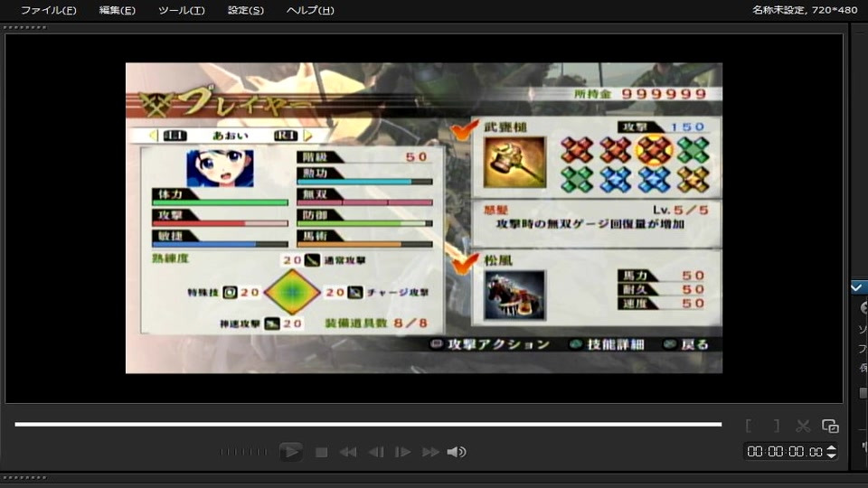Click the video preview frame
Screen dimensions: 868x488
pyautogui.click(x=424, y=218)
